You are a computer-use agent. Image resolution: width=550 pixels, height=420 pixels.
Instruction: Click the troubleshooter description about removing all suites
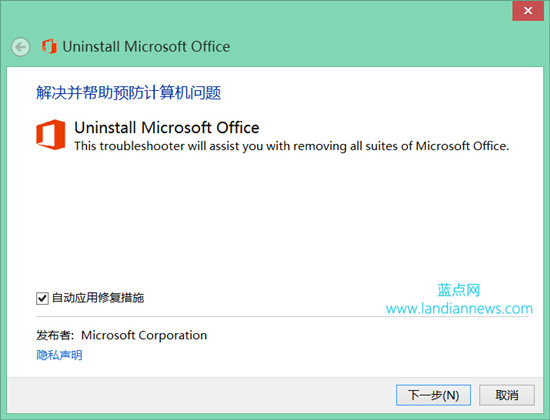[291, 146]
